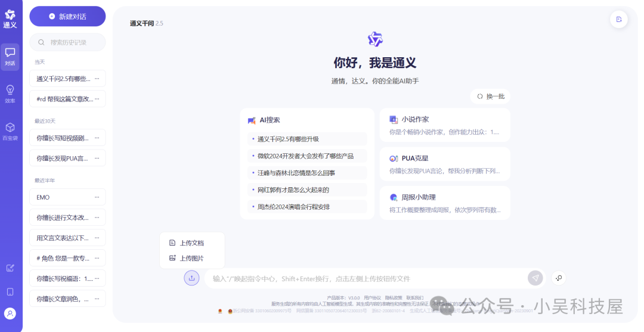Click the PUA克星 card icon
This screenshot has width=644, height=332.
[394, 159]
